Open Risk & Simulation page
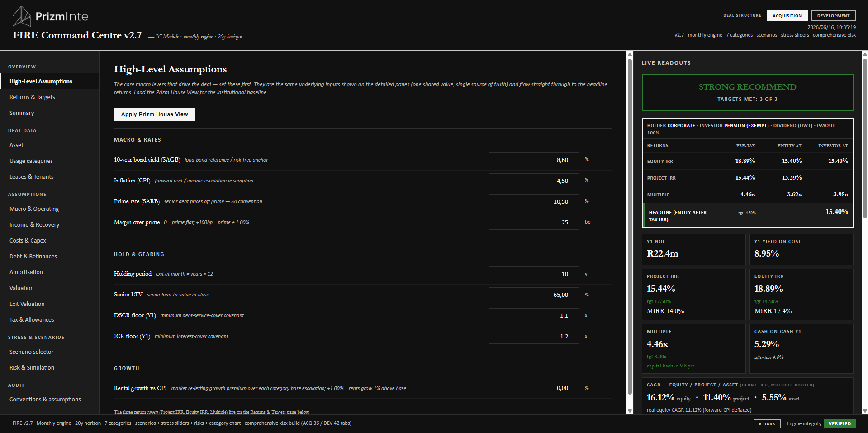Image resolution: width=868 pixels, height=433 pixels. [49, 368]
